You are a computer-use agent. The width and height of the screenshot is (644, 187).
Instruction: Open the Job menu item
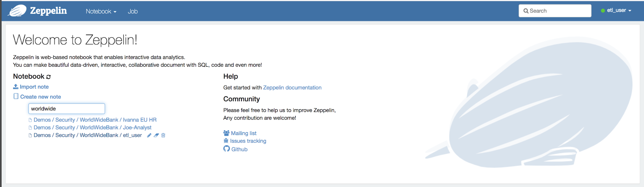[133, 11]
